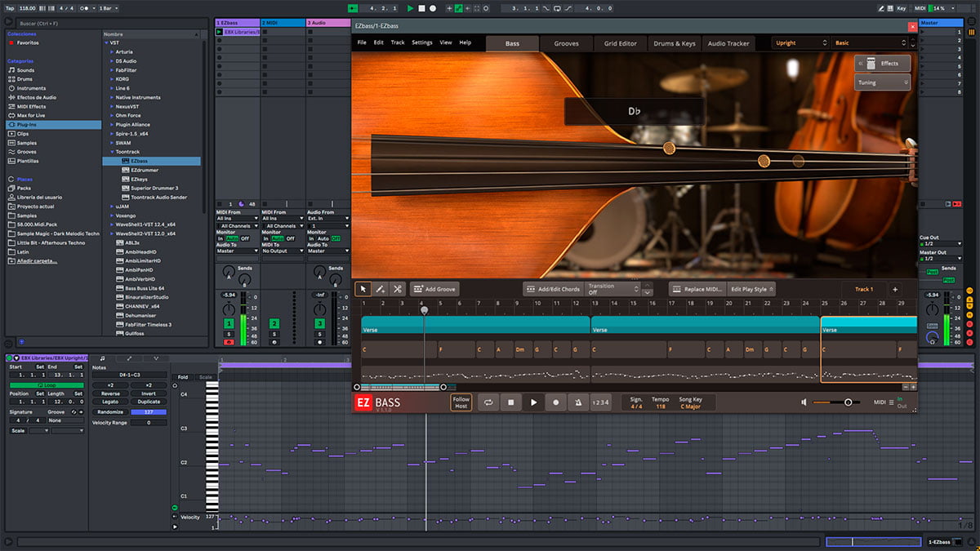The width and height of the screenshot is (980, 551).
Task: Arm track 1 for recording
Action: tap(229, 342)
